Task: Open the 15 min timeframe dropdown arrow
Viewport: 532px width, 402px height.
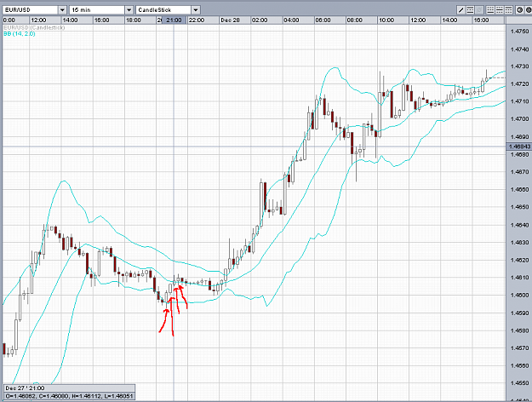Action: point(129,10)
